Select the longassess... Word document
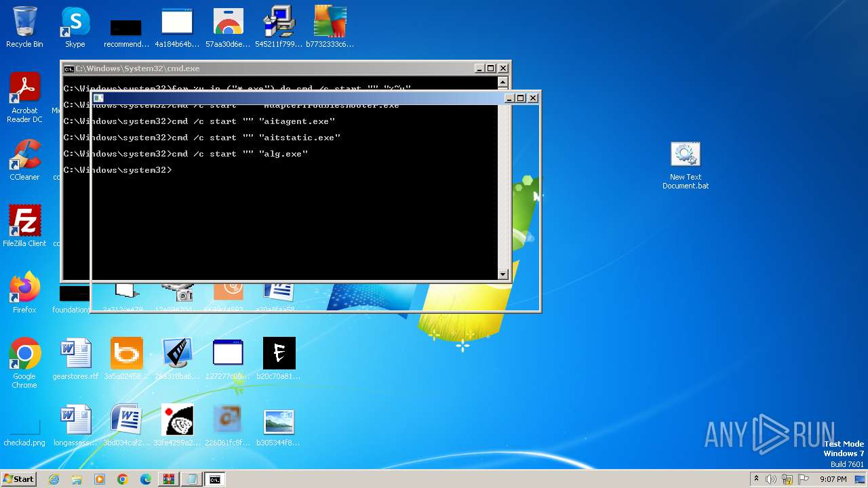Viewport: 868px width, 488px height. [75, 426]
